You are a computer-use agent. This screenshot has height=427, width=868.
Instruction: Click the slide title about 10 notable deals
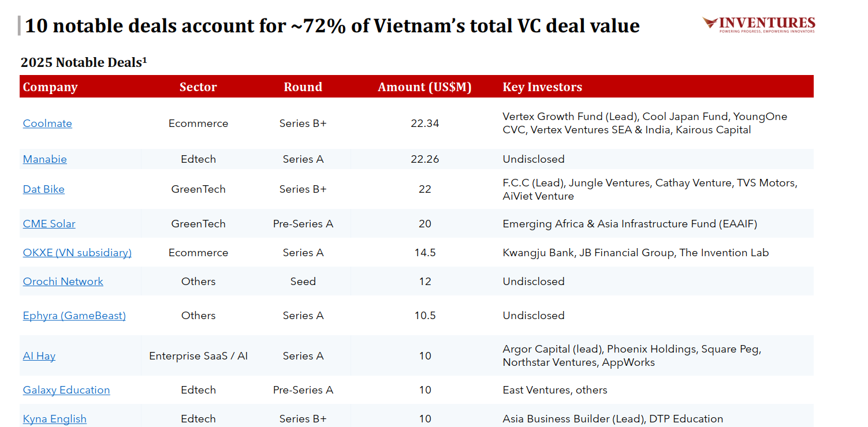click(x=332, y=26)
